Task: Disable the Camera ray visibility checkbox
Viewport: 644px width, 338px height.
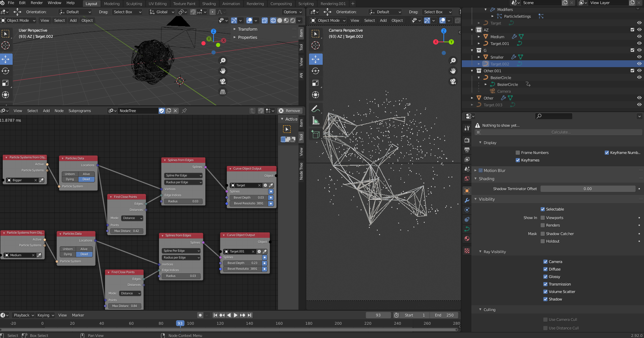Action: tap(546, 261)
